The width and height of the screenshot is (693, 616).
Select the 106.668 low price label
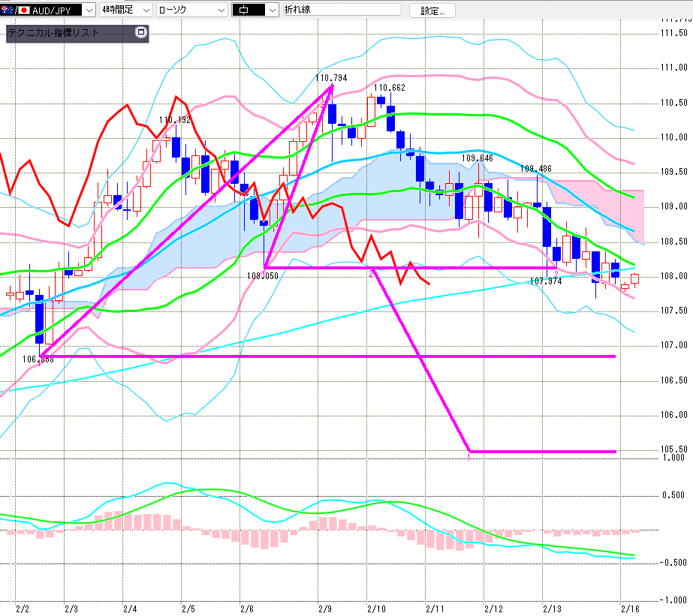(x=39, y=359)
